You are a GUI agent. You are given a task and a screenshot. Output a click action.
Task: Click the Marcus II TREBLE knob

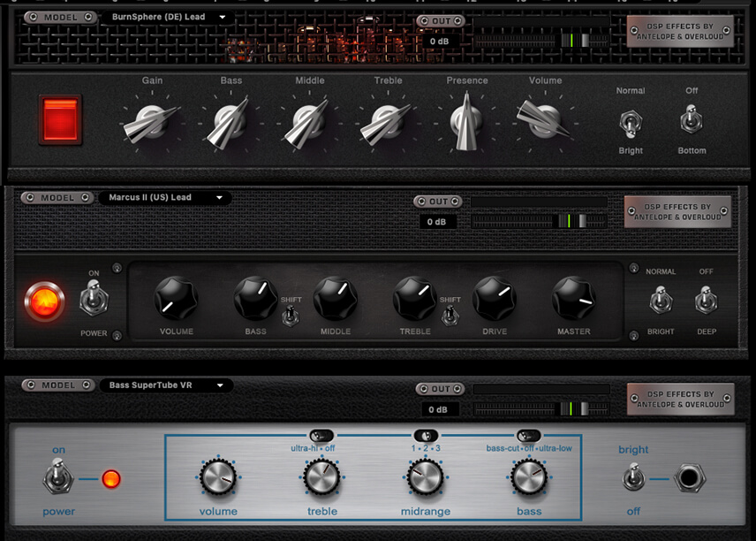[414, 299]
